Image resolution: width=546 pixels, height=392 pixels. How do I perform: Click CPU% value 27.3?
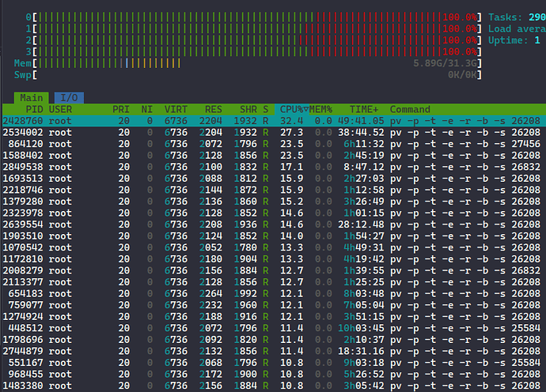pos(291,132)
